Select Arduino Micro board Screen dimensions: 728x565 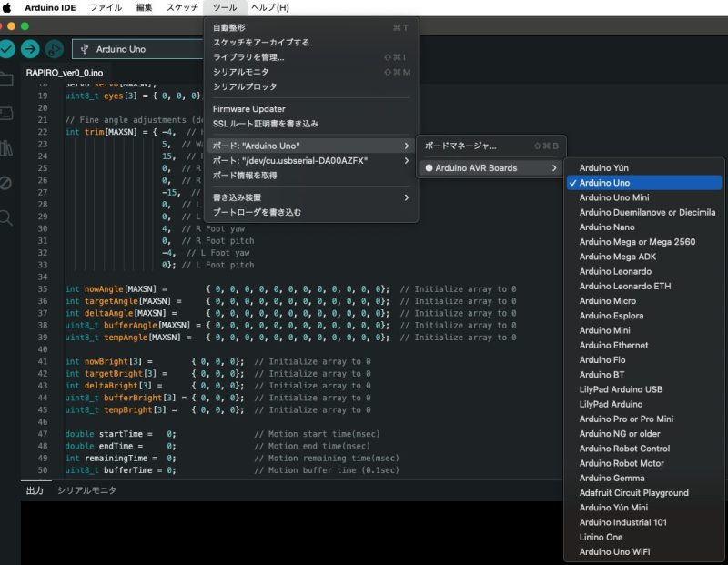coord(644,301)
